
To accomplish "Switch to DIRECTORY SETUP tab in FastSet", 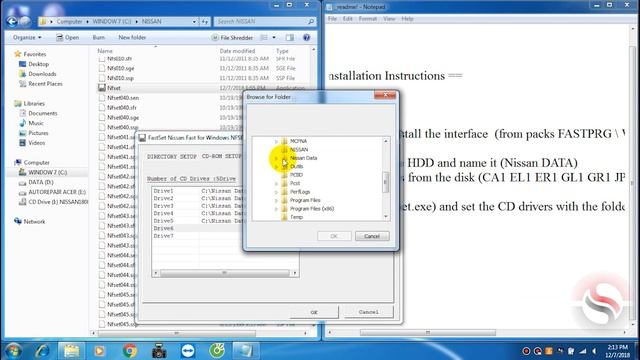I will [x=171, y=157].
